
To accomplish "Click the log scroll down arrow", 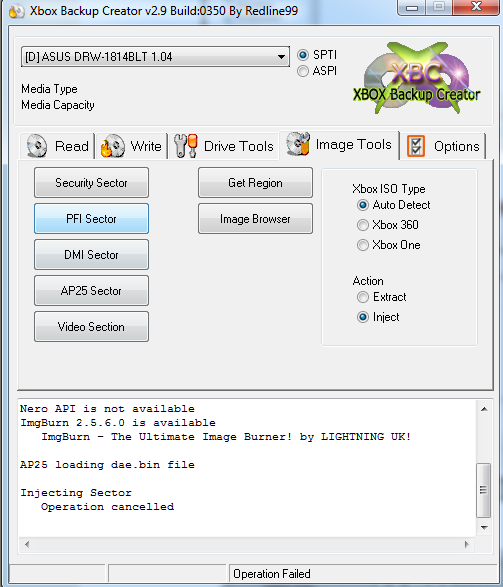I will coord(484,528).
